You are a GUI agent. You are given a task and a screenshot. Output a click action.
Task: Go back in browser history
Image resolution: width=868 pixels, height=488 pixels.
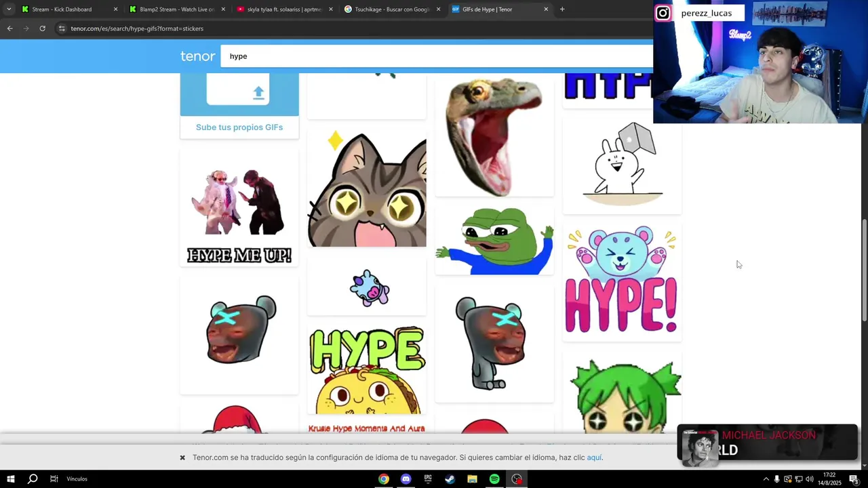tap(9, 28)
